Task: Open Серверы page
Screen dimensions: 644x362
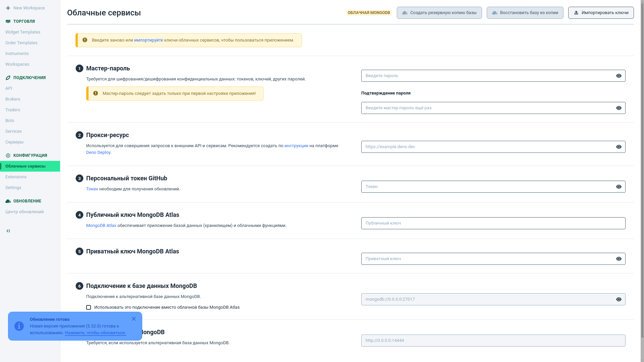Action: pos(30,142)
